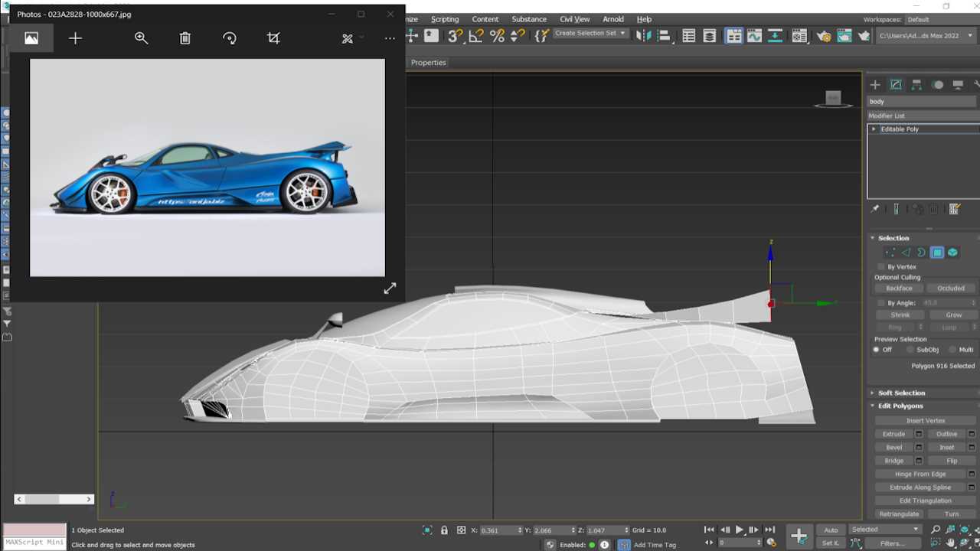The height and width of the screenshot is (551, 980).
Task: Click the X coordinate input field
Action: coord(498,530)
